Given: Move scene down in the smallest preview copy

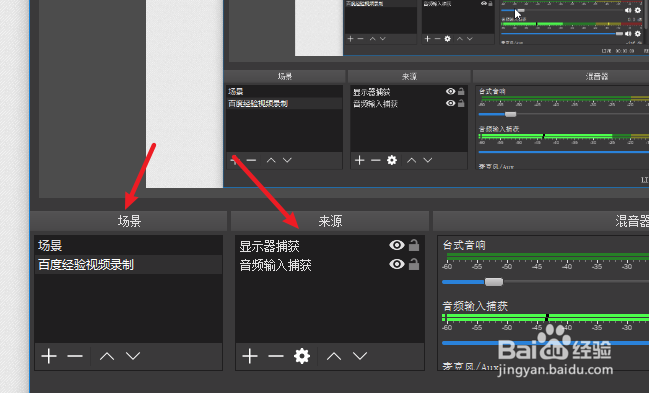Looking at the screenshot, I should pyautogui.click(x=382, y=39).
